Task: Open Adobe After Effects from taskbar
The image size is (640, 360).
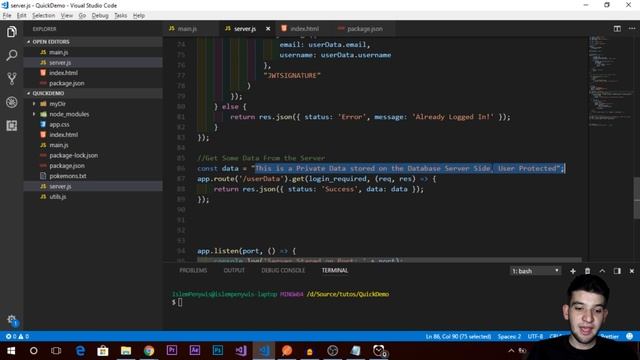Action: pyautogui.click(x=195, y=351)
